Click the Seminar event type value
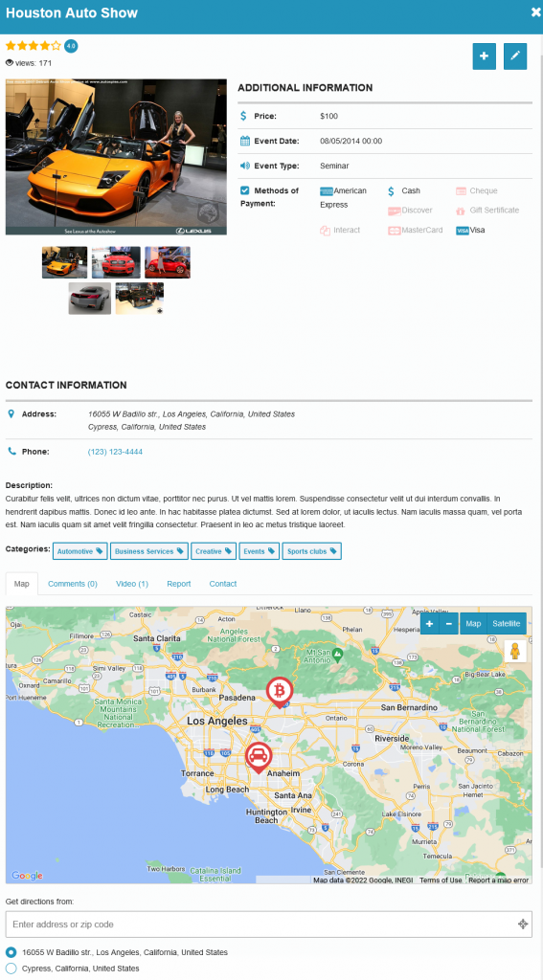Image resolution: width=543 pixels, height=980 pixels. click(334, 166)
